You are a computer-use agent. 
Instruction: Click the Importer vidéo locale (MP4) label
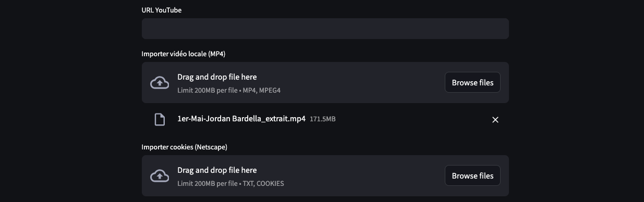point(184,54)
